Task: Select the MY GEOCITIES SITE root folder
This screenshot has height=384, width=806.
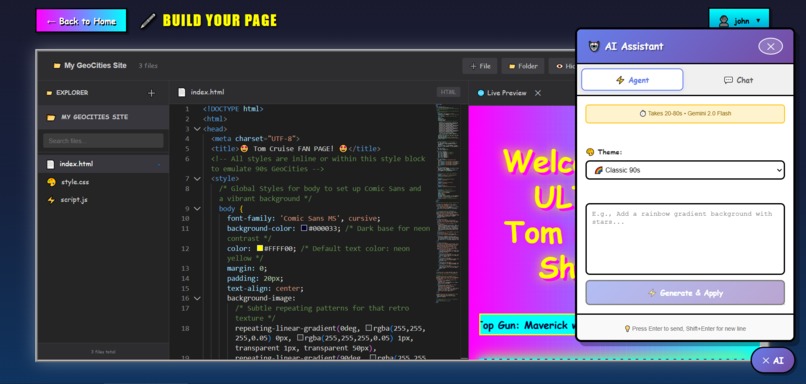Action: [x=103, y=117]
